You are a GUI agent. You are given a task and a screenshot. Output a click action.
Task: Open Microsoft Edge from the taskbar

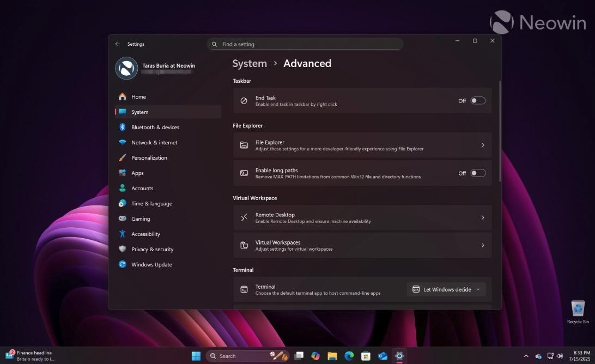tap(349, 356)
